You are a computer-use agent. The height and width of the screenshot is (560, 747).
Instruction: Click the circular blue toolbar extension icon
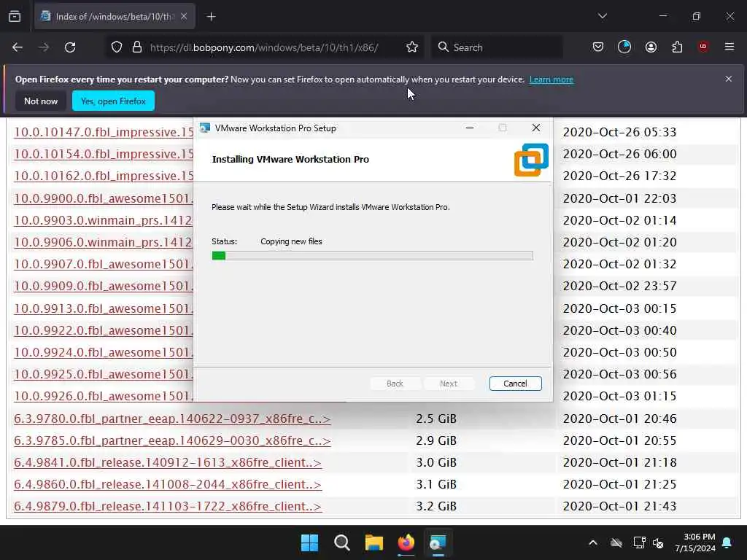click(624, 47)
